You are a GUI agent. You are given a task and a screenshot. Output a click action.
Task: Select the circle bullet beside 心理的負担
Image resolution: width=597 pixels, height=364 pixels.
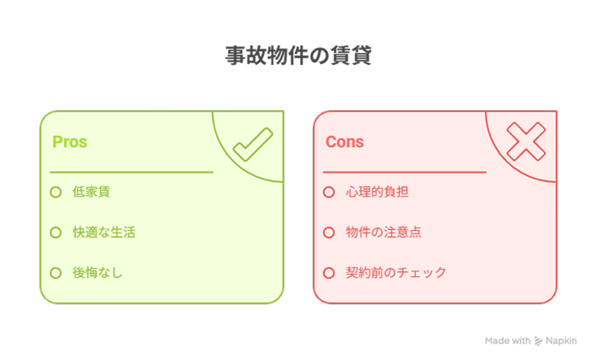coord(329,192)
